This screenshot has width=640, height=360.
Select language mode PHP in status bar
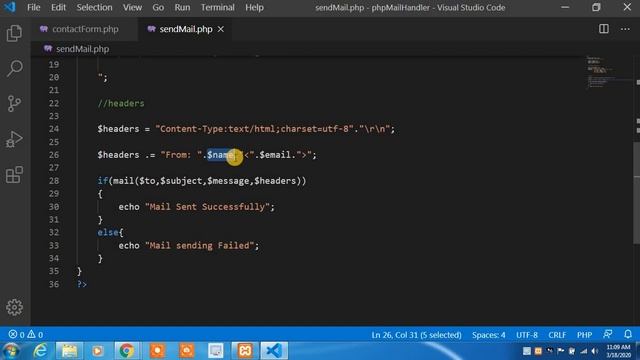(x=584, y=335)
